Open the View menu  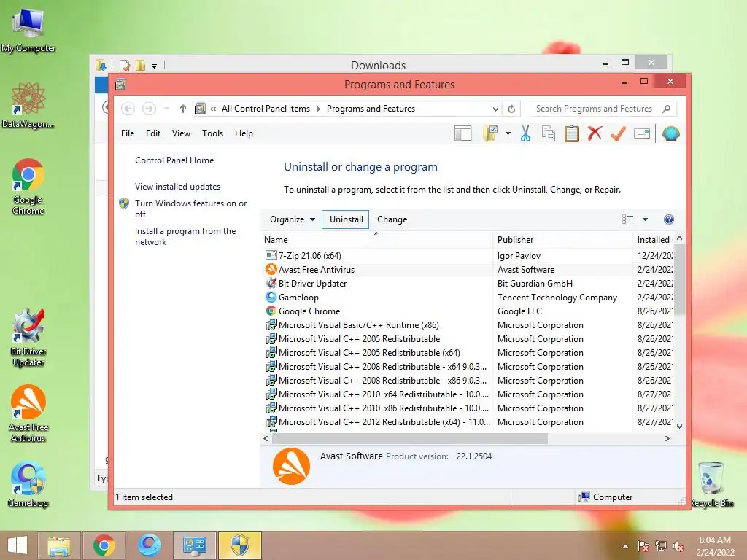(x=181, y=134)
